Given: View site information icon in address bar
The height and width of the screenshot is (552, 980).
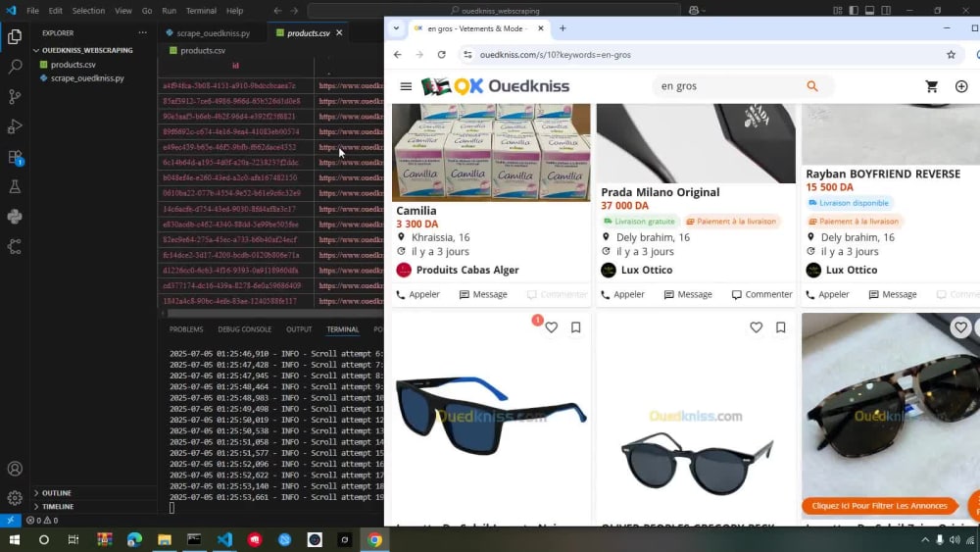Looking at the screenshot, I should pos(467,54).
